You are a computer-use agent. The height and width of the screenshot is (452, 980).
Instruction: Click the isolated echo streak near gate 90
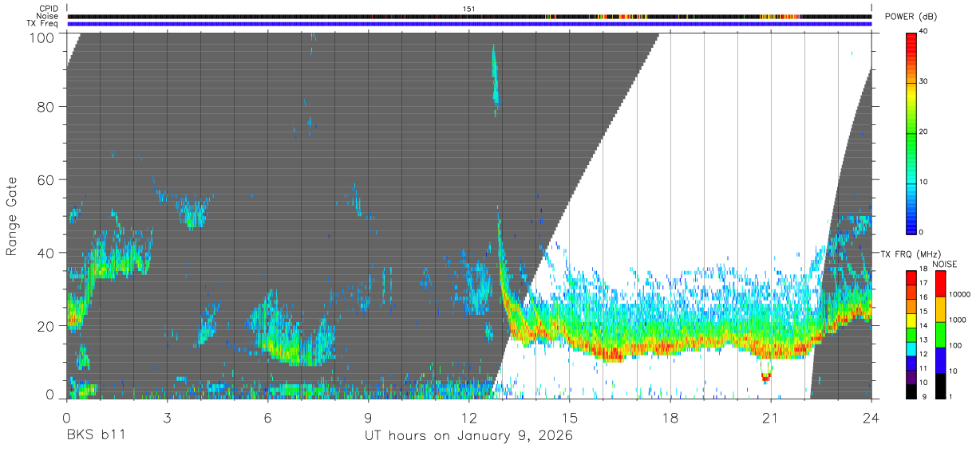(x=495, y=80)
